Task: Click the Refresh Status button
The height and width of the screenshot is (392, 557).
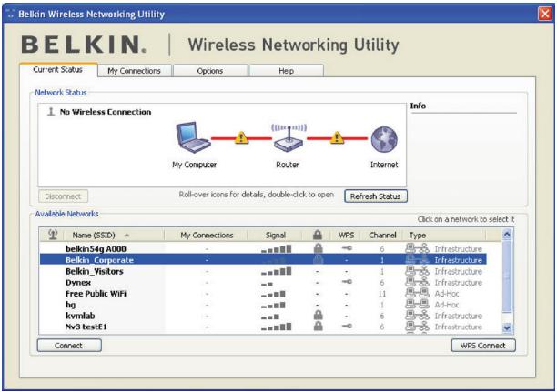Action: point(376,196)
